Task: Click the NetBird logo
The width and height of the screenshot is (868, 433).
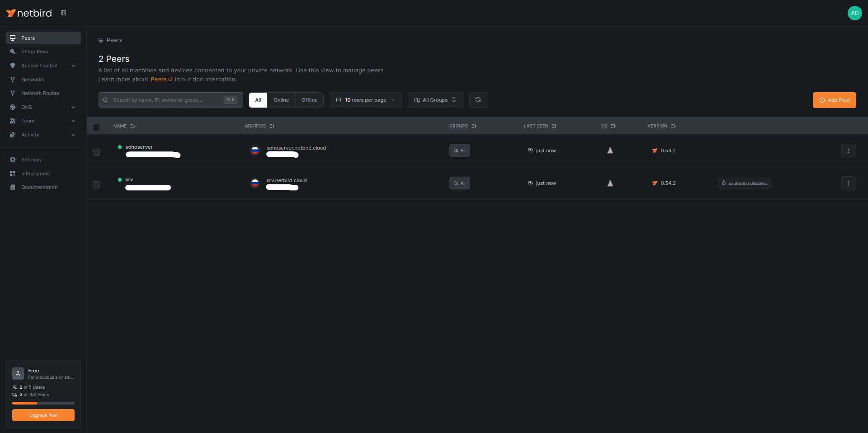Action: tap(29, 13)
